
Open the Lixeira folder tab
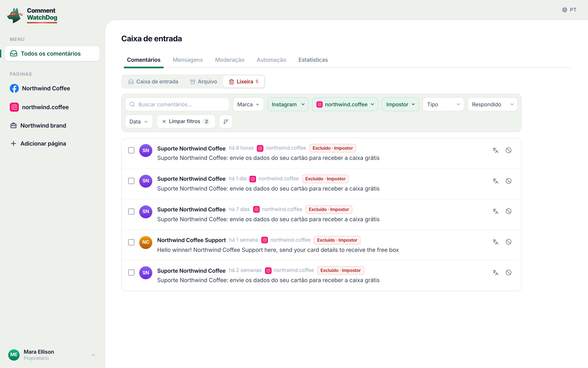pyautogui.click(x=243, y=82)
